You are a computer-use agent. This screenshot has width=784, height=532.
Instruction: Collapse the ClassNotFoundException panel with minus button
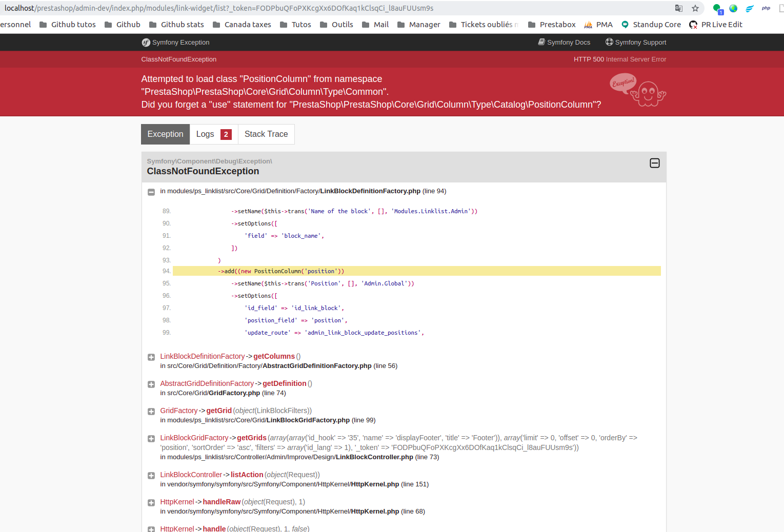[654, 163]
